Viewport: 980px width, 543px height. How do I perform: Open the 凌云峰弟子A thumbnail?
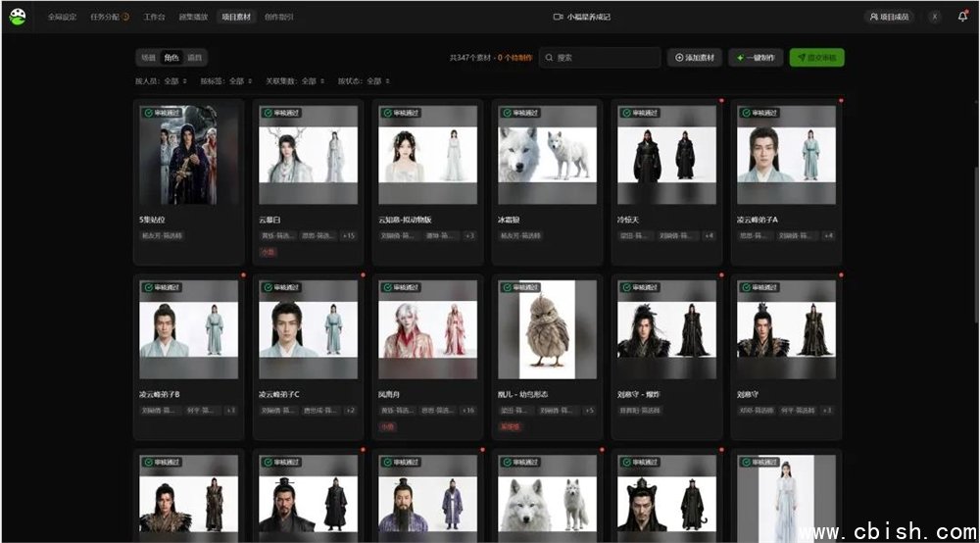[x=786, y=155]
